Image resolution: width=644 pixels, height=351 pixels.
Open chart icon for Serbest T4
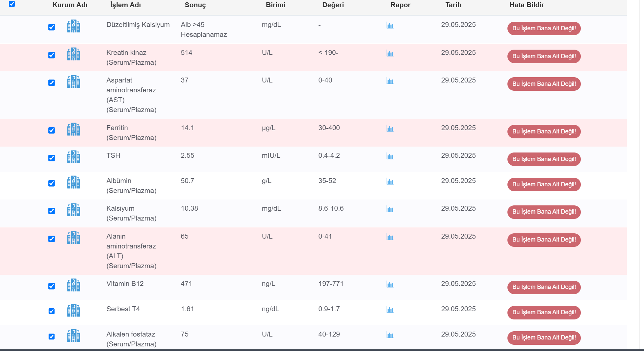(390, 310)
